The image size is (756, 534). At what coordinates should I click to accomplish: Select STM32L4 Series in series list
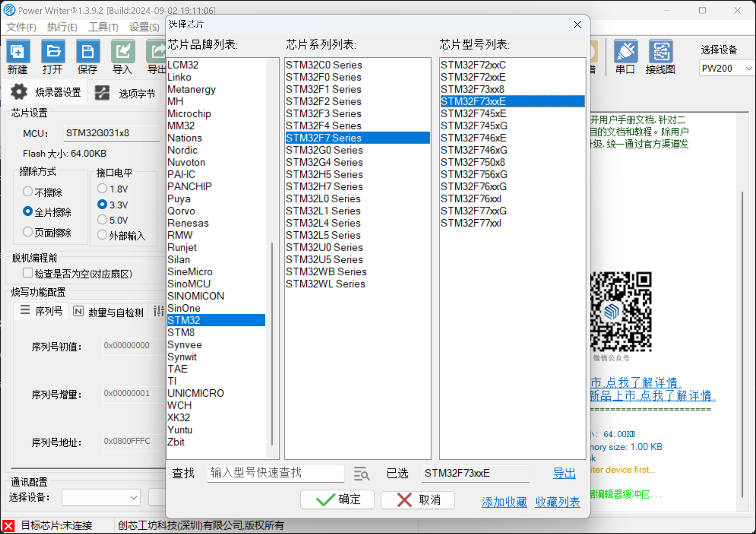pos(358,223)
